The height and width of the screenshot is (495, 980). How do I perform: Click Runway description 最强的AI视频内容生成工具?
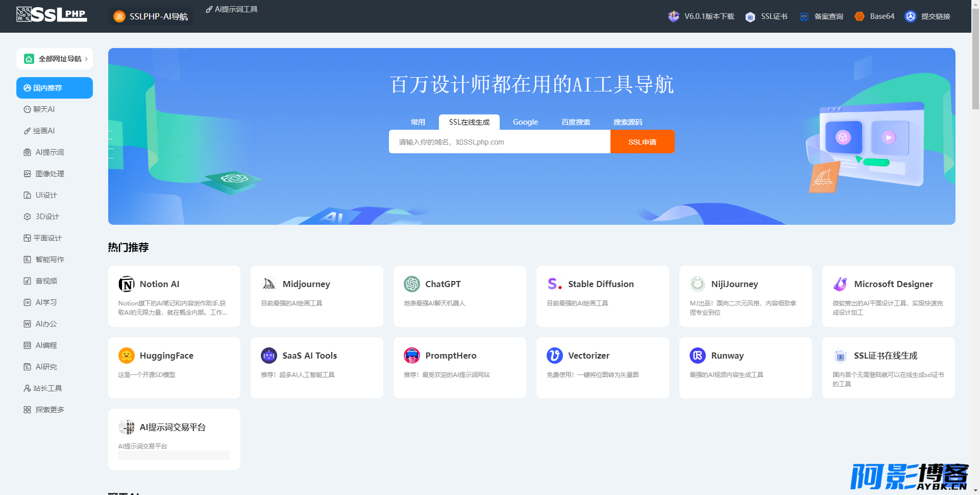pos(726,375)
